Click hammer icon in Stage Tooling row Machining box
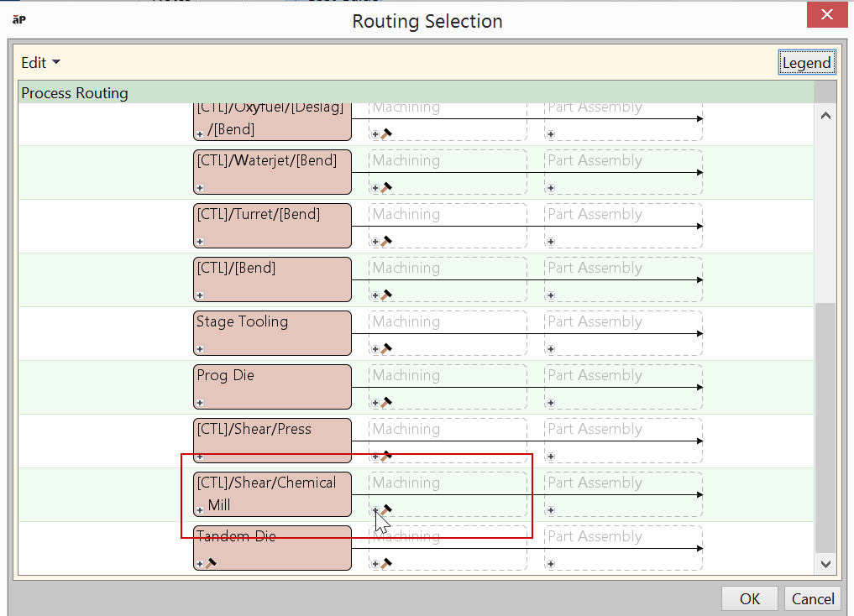Screen dimensions: 854x616 click(386, 348)
